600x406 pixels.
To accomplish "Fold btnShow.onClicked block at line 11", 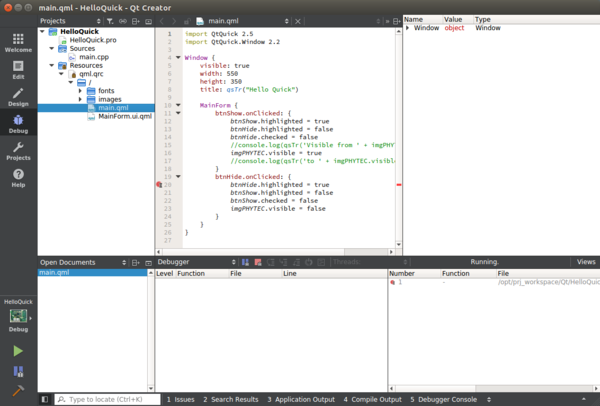I will (178, 113).
